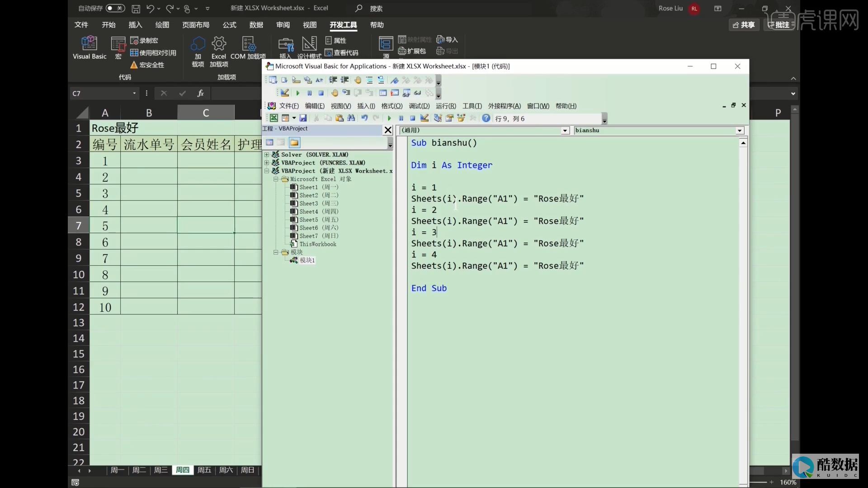Click 查看代码 view code button

click(342, 53)
